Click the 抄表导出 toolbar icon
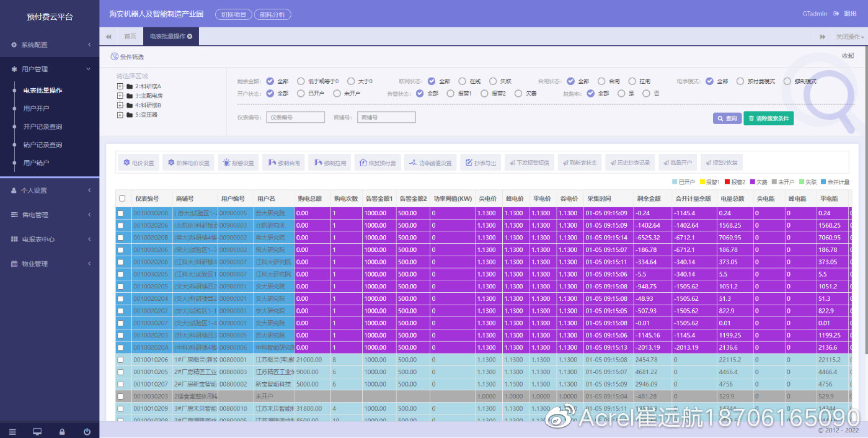Image resolution: width=868 pixels, height=438 pixels. (480, 163)
